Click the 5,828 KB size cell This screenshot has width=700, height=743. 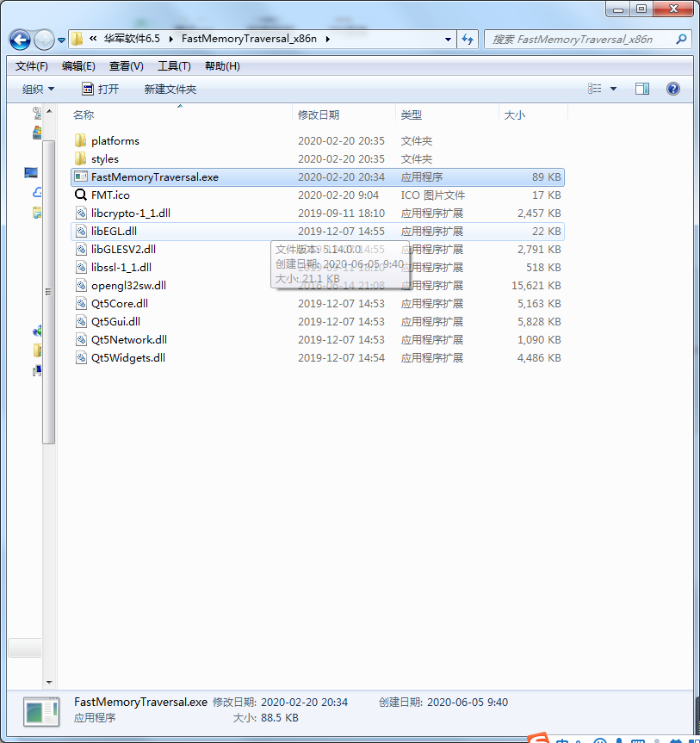point(539,321)
